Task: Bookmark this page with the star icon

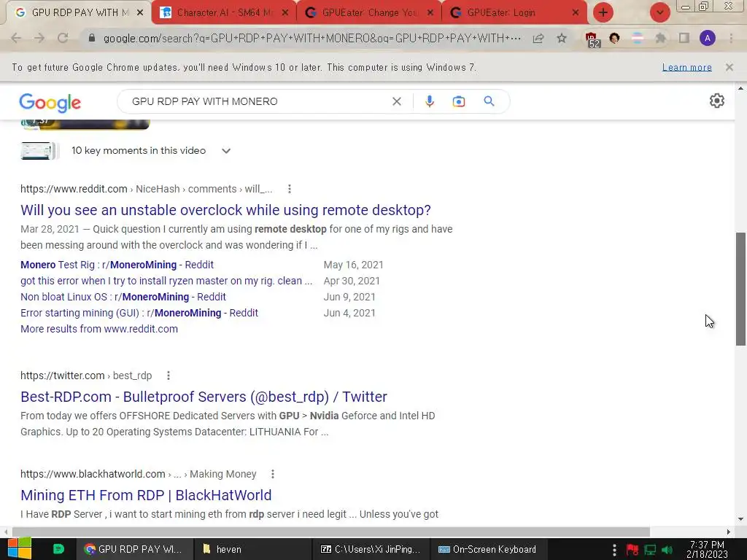Action: coord(562,38)
